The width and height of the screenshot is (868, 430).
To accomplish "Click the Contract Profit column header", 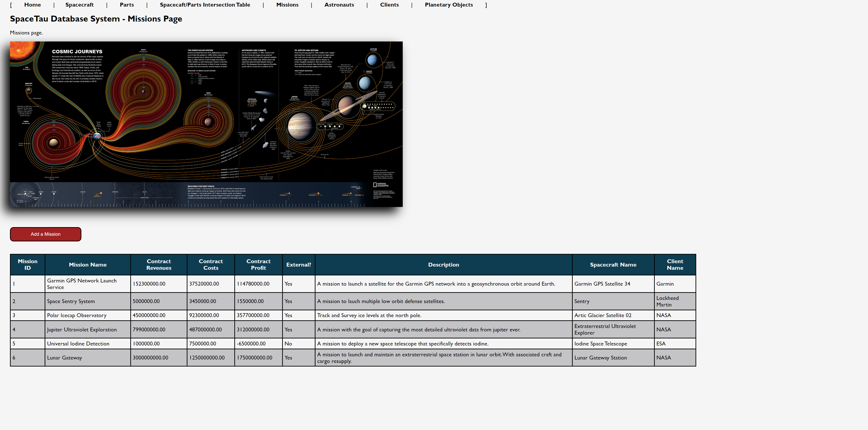I will pyautogui.click(x=258, y=265).
